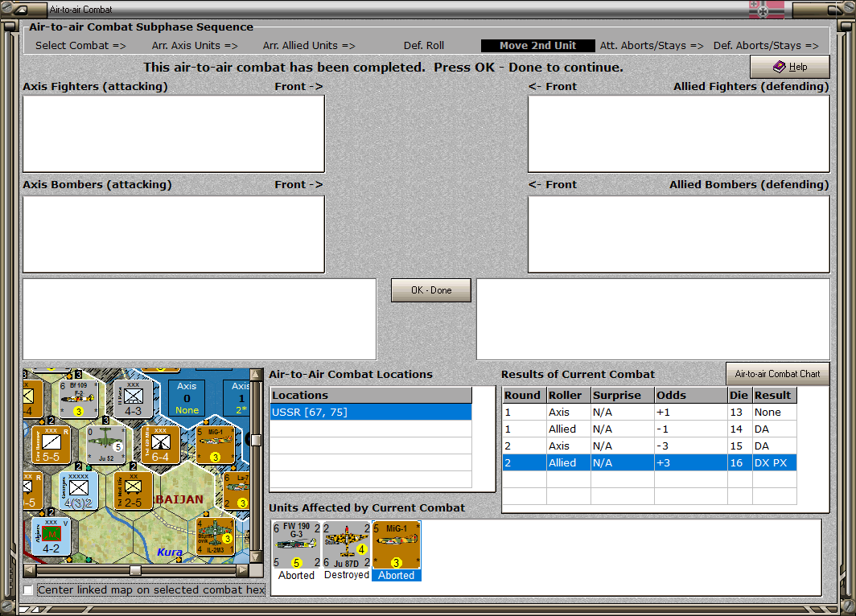Click the map vertical scrollbar down arrow
Viewport: 856px width, 616px height.
coord(256,557)
